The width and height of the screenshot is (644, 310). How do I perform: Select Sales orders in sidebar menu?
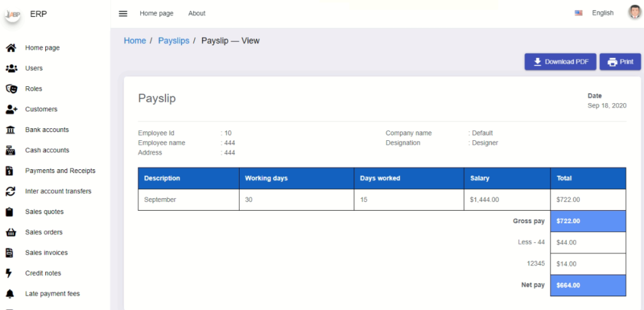click(44, 233)
